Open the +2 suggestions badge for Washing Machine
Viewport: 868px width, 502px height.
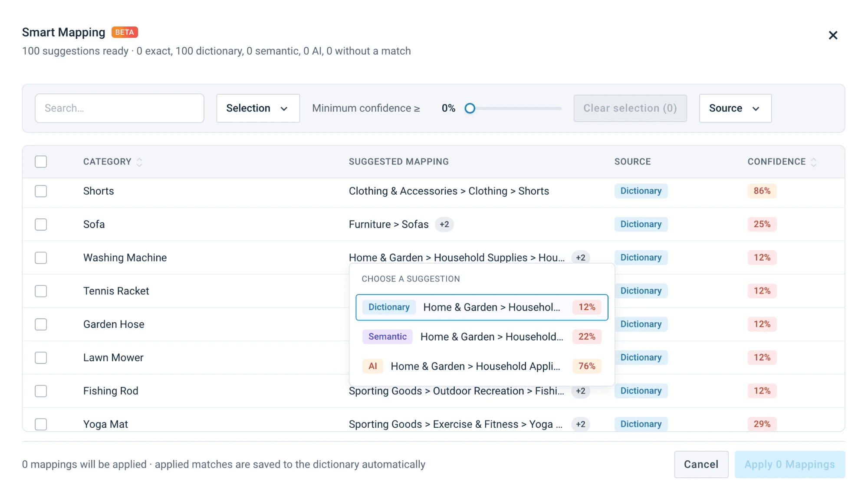pos(581,258)
